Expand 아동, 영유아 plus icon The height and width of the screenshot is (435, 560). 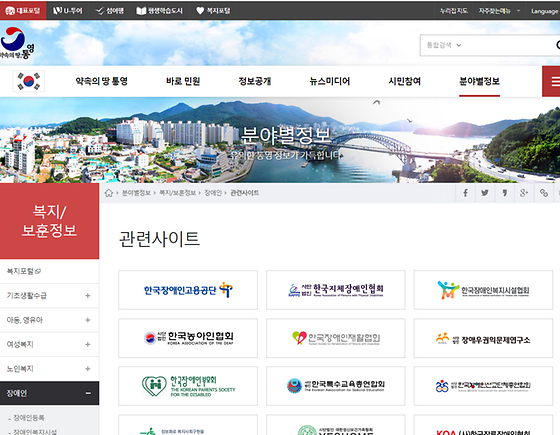click(x=88, y=320)
